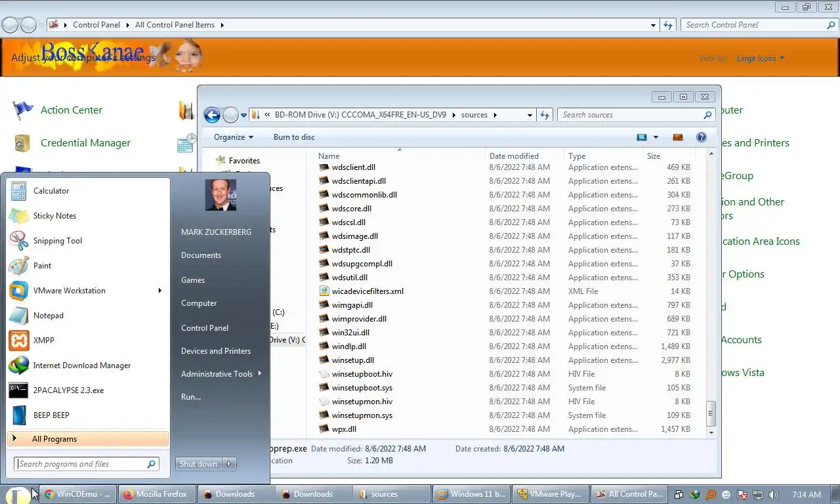Launch Sticky Notes from Start menu
Viewport: 840px width, 504px height.
(88, 216)
